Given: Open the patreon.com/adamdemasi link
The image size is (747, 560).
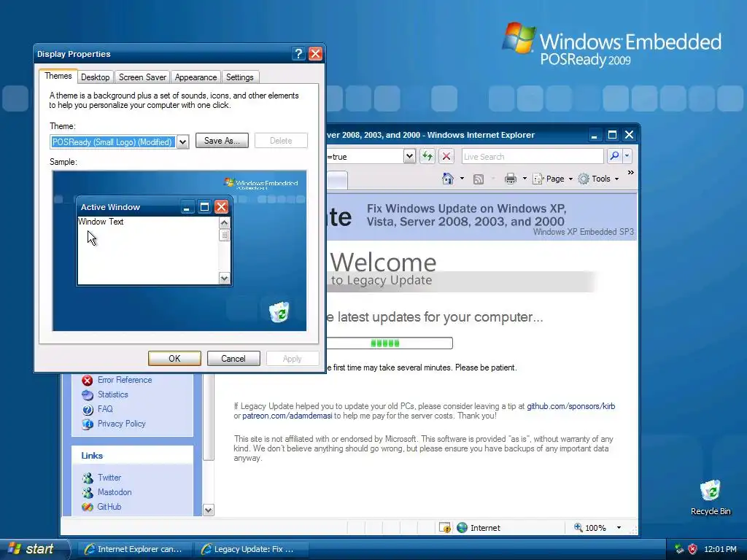Looking at the screenshot, I should (287, 416).
